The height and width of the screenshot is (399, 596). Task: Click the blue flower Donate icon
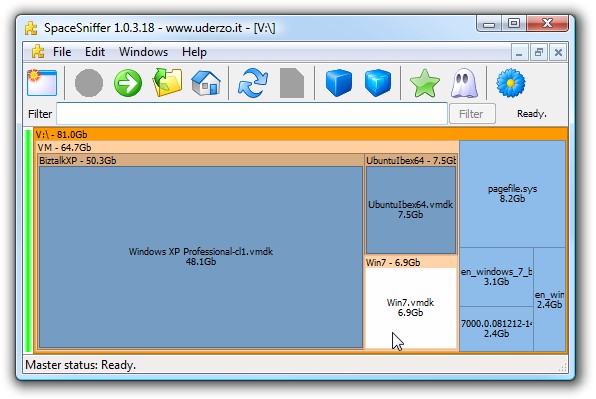[x=511, y=82]
